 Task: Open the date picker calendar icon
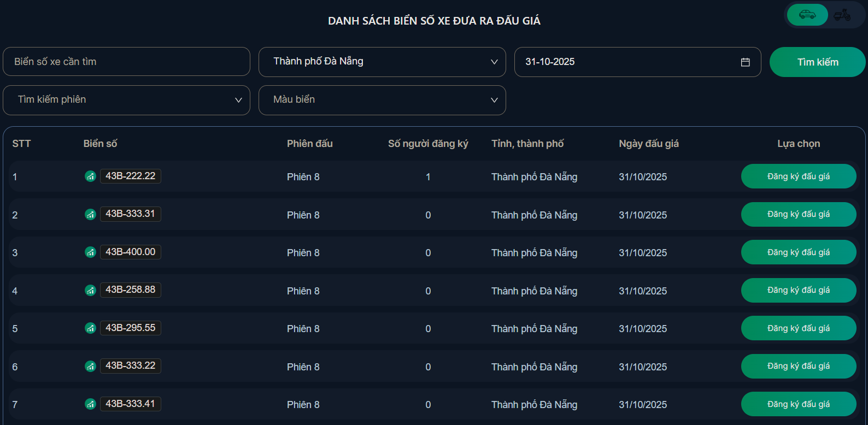745,62
